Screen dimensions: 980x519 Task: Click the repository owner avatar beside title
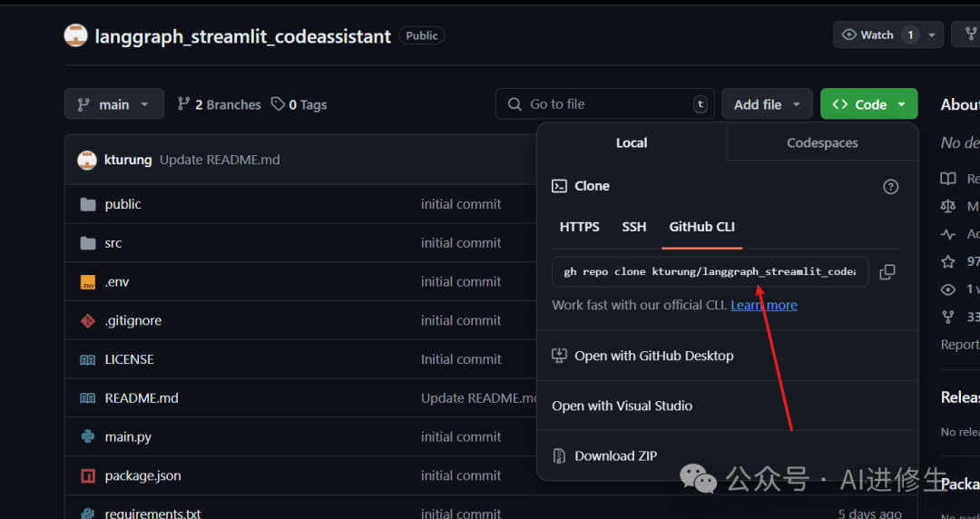[x=75, y=35]
